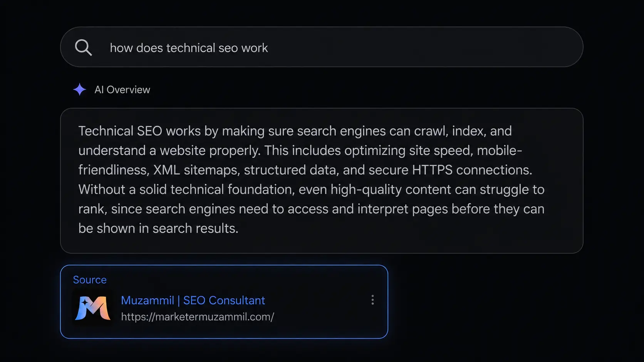Click 'crawl, index, and' in the first line
Viewport: 644px width, 362px height.
tap(463, 131)
